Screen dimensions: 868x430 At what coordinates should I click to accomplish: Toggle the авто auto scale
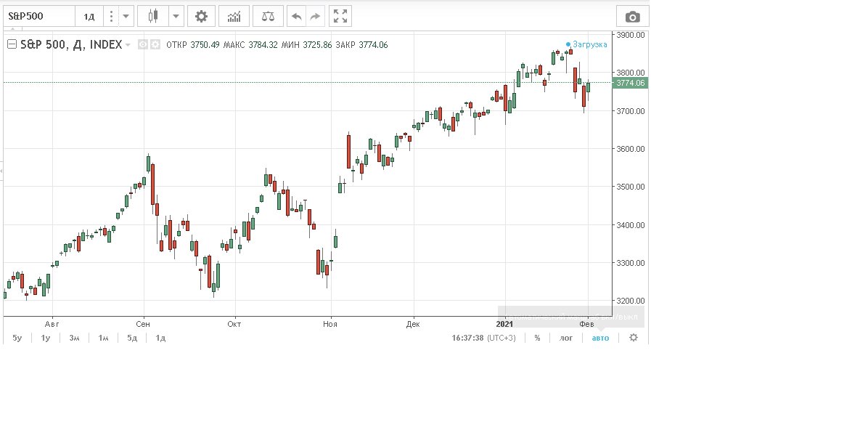point(600,338)
